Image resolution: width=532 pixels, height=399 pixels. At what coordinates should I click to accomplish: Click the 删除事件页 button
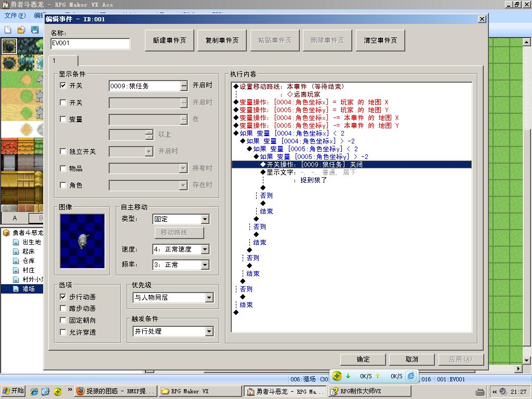pos(327,41)
